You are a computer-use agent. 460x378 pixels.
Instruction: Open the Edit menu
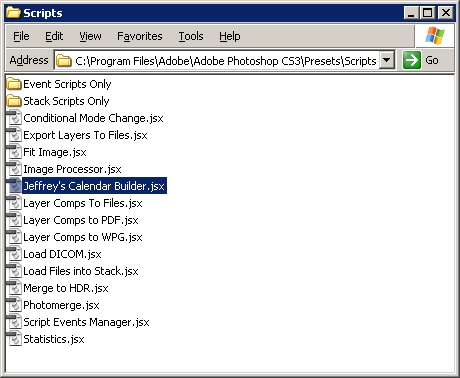(x=54, y=36)
